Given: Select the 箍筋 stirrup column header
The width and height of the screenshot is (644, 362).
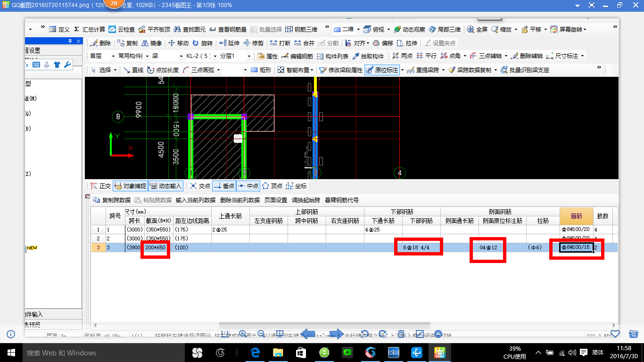Looking at the screenshot, I should (576, 216).
